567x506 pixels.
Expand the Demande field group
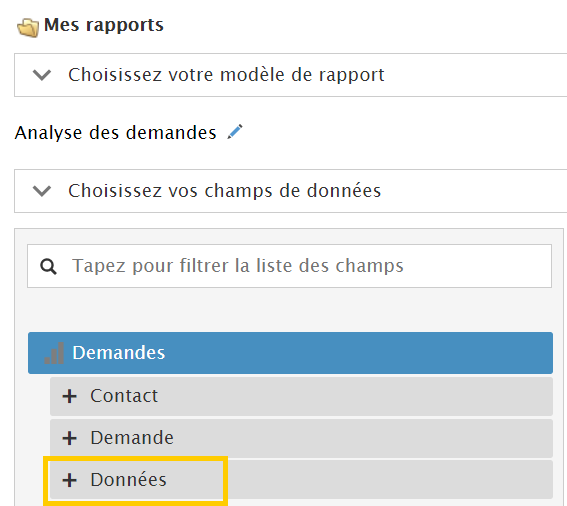coord(301,438)
